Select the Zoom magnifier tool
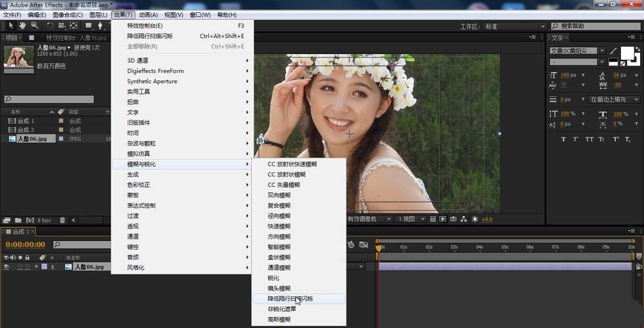Viewport: 644px width, 328px height. pyautogui.click(x=34, y=26)
